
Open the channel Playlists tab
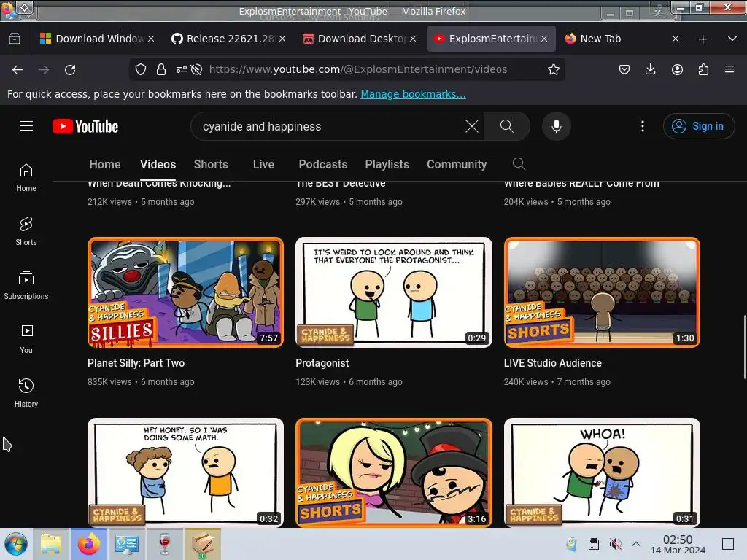click(387, 164)
